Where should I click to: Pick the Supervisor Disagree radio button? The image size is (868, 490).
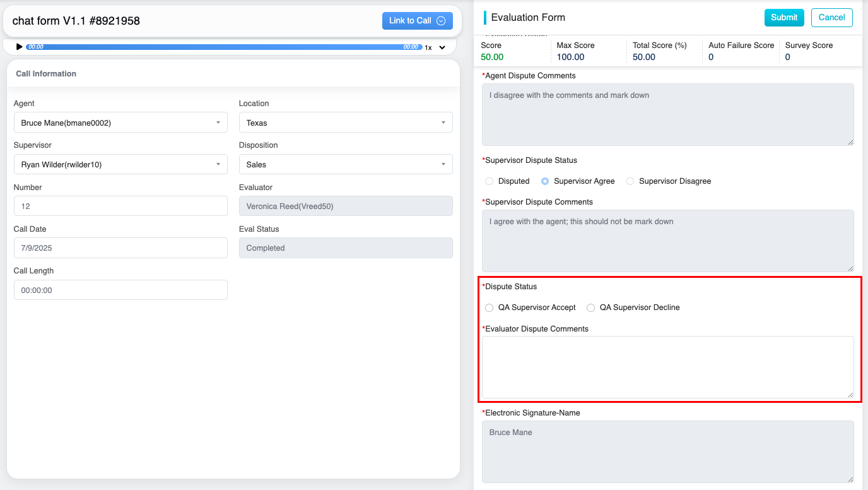[x=630, y=181]
